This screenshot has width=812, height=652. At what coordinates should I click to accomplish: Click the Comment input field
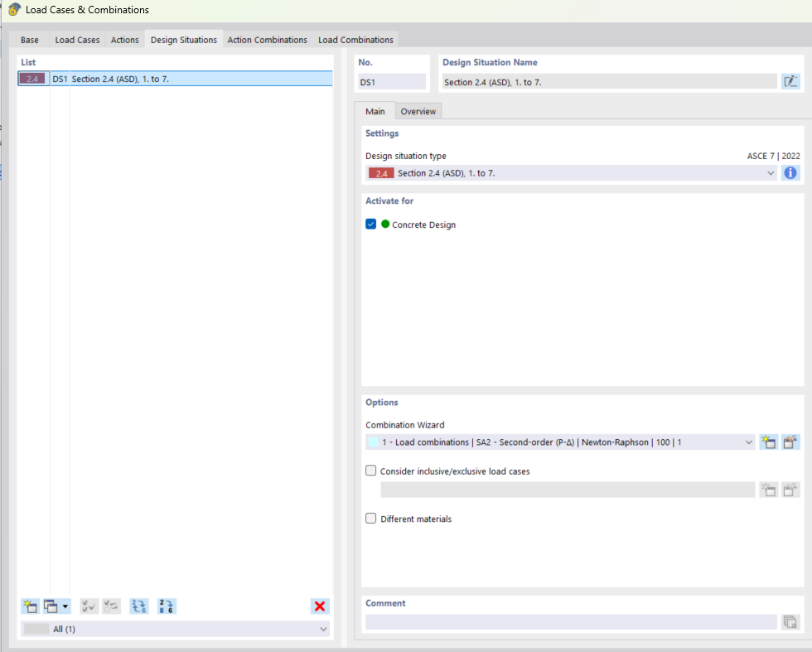(x=571, y=621)
